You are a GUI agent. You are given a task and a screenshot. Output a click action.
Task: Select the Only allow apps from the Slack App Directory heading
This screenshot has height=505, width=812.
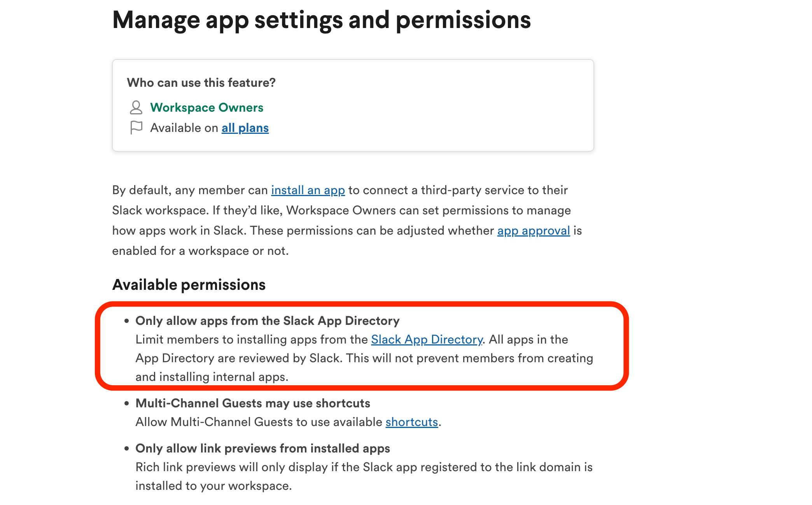(x=268, y=321)
